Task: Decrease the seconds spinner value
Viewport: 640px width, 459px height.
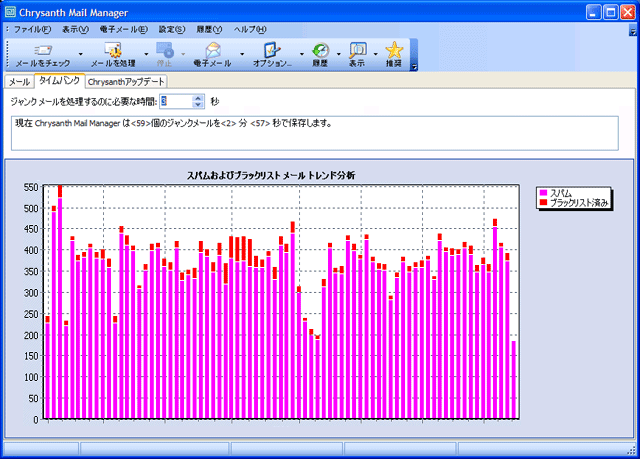Action: [x=198, y=104]
